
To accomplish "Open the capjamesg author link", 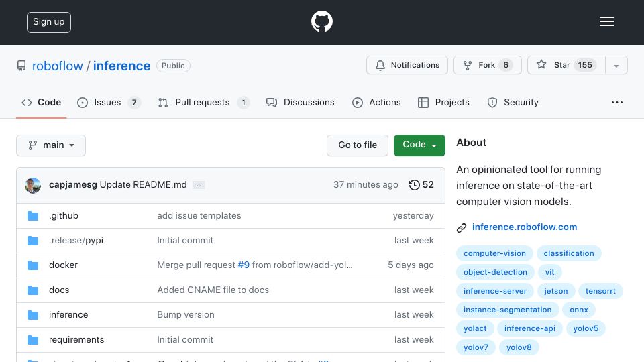I will [72, 185].
